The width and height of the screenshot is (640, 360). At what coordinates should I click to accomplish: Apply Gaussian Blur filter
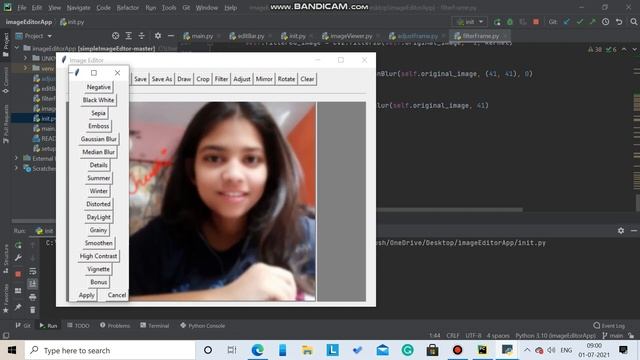[x=98, y=139]
